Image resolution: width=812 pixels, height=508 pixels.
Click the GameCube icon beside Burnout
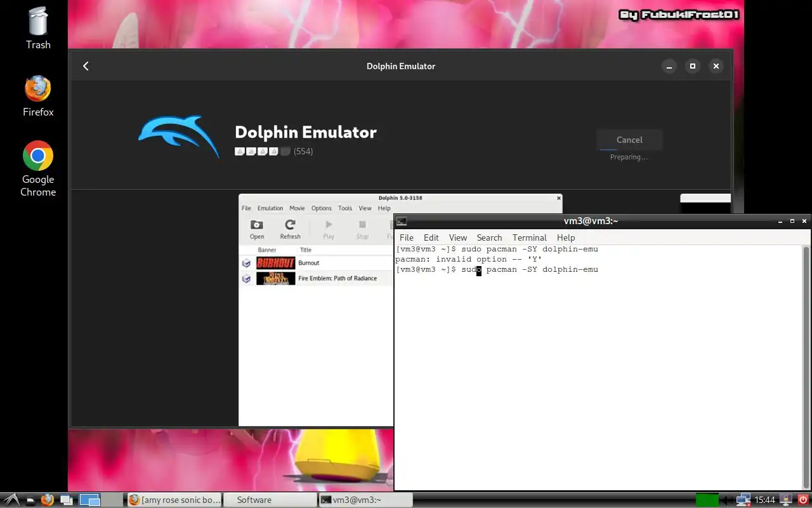(x=246, y=263)
